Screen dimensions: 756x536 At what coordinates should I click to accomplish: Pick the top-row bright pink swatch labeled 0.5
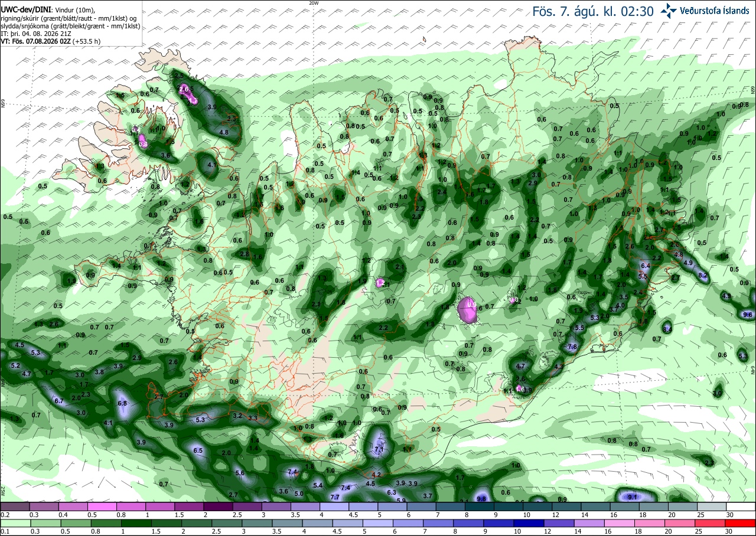point(102,506)
